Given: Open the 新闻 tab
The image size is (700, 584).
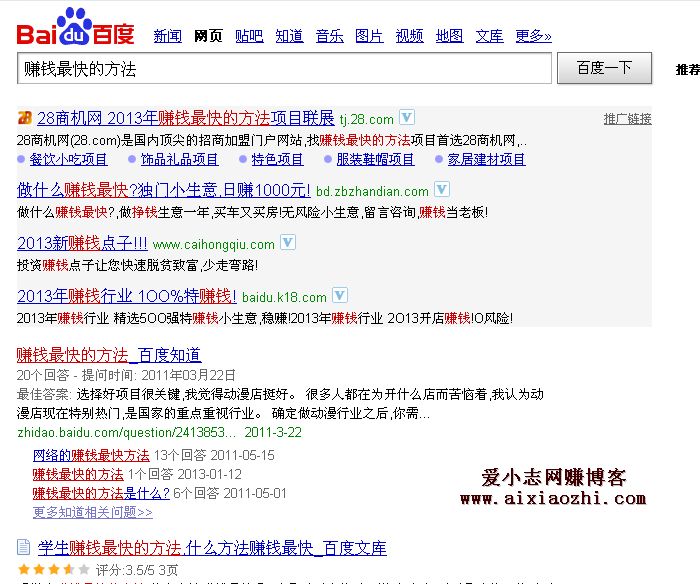Looking at the screenshot, I should pyautogui.click(x=167, y=36).
